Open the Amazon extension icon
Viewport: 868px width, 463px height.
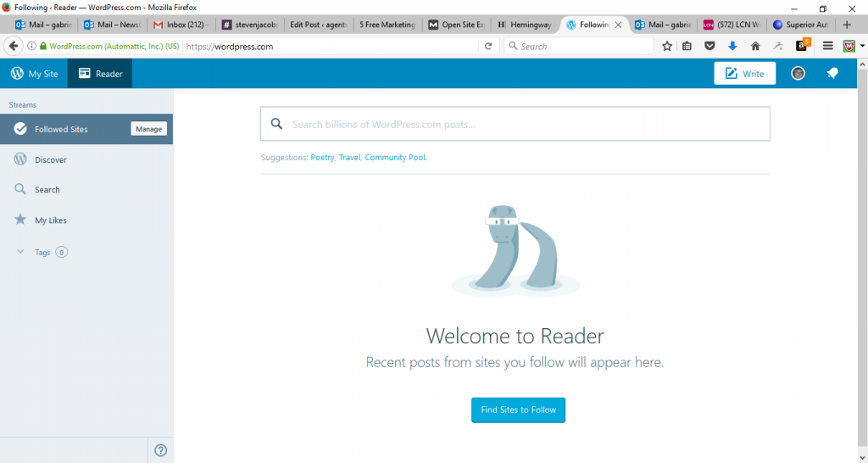click(x=802, y=46)
